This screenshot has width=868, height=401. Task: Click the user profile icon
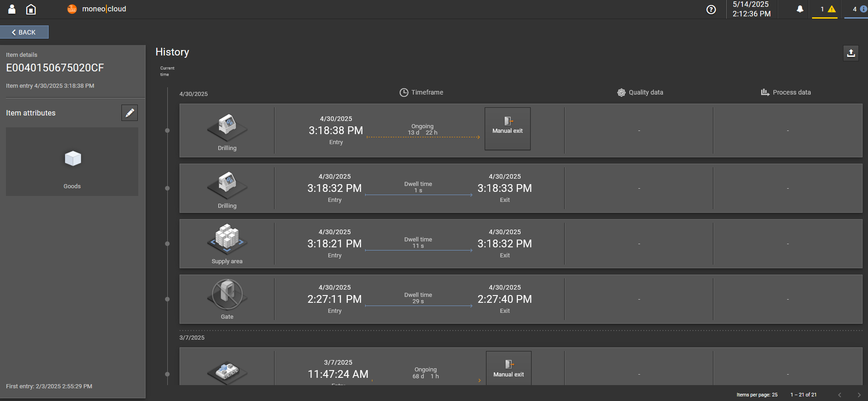pyautogui.click(x=12, y=9)
